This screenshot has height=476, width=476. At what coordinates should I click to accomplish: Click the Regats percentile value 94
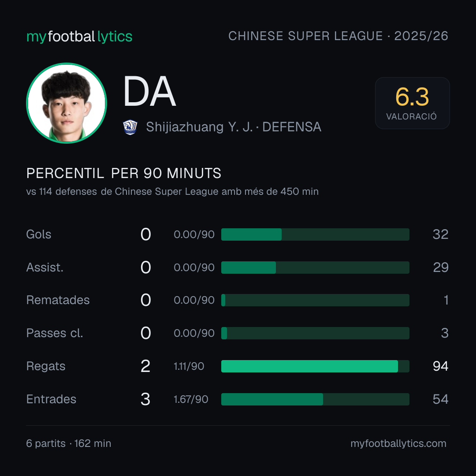(440, 366)
